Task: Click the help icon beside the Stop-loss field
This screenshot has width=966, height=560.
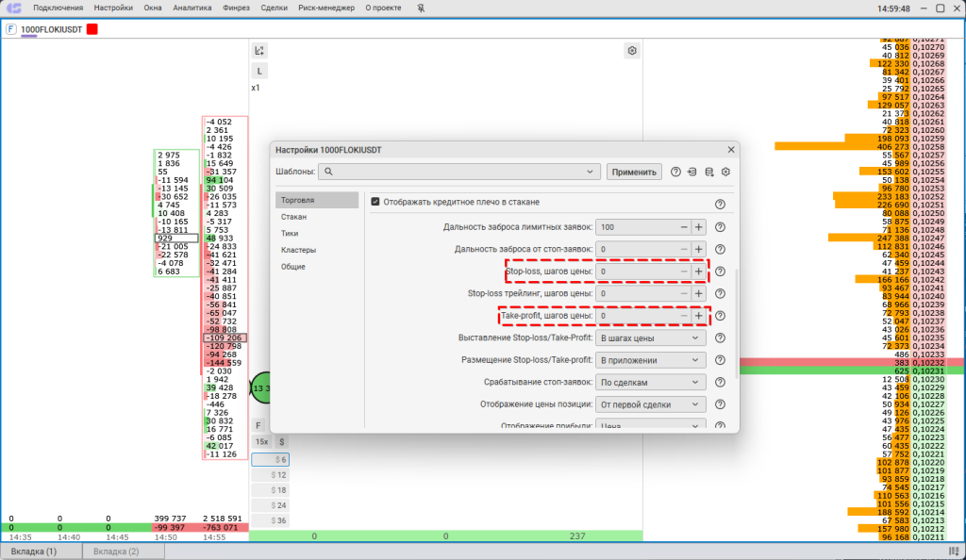Action: (x=720, y=272)
